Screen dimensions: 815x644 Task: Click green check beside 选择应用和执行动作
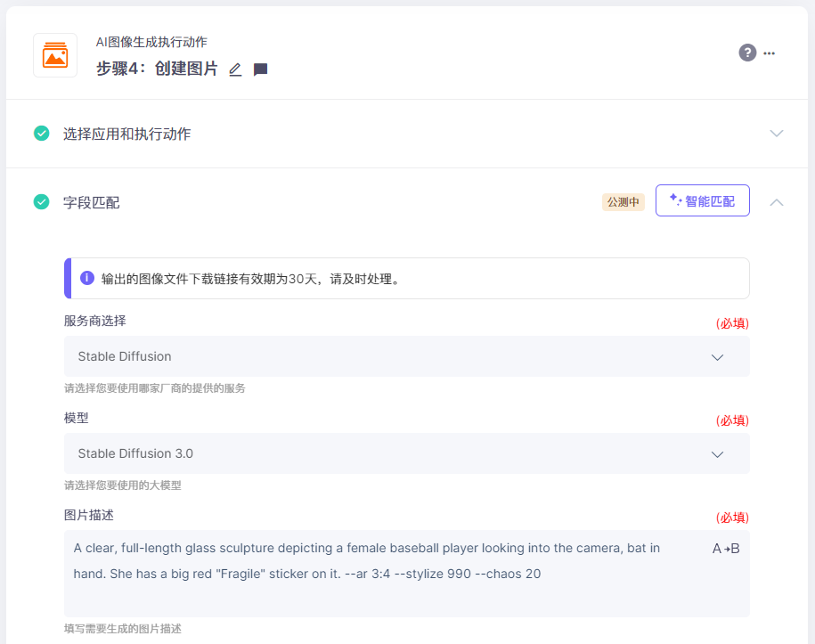tap(42, 134)
